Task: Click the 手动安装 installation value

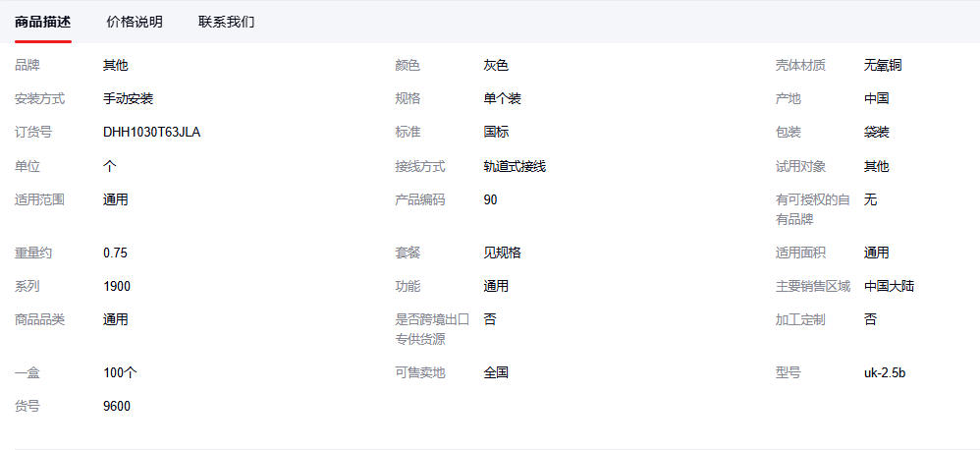Action: click(x=128, y=99)
